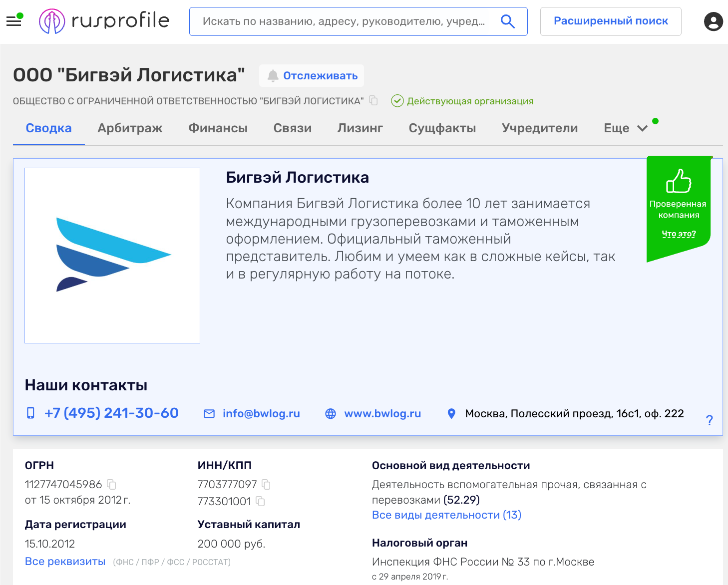Viewport: 728px width, 585px height.
Task: Visit the www.bwlog.ru website link
Action: click(382, 414)
